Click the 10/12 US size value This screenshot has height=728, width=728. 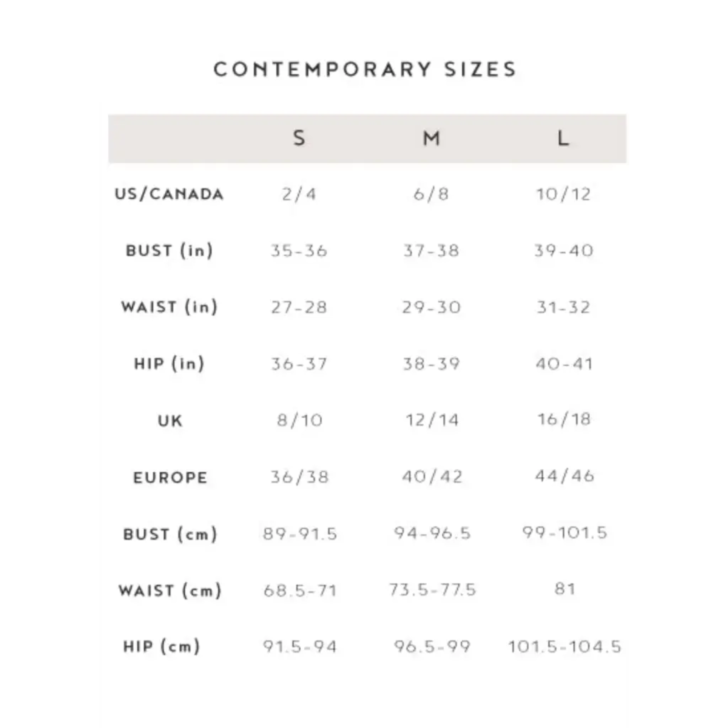563,194
